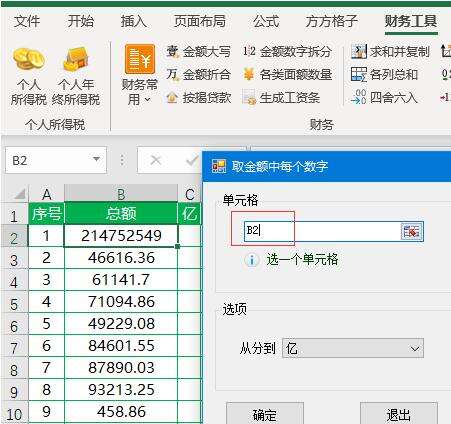Click the 退出 button

[398, 414]
